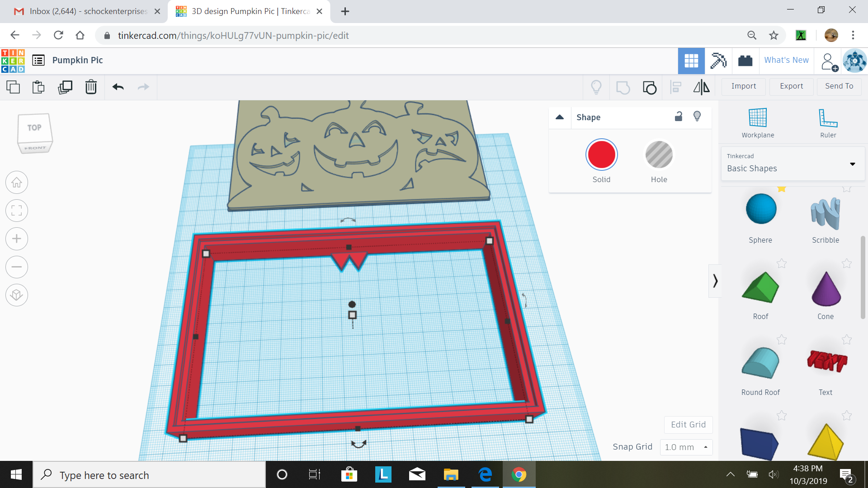
Task: Select Hole mode for the shape
Action: [x=659, y=155]
